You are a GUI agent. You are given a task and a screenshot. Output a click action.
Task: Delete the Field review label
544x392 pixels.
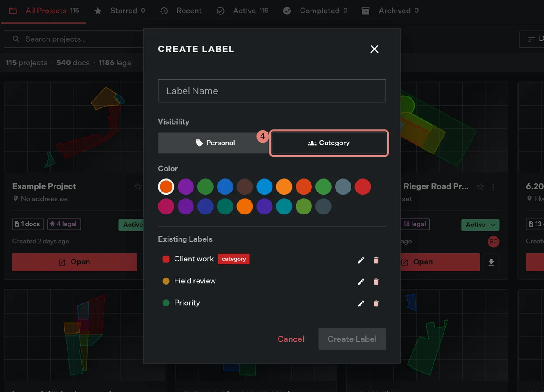pos(376,282)
